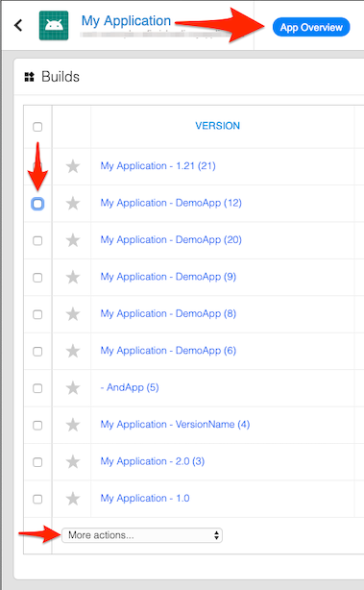Star the My Application - 1.21 (21) build

pyautogui.click(x=73, y=166)
